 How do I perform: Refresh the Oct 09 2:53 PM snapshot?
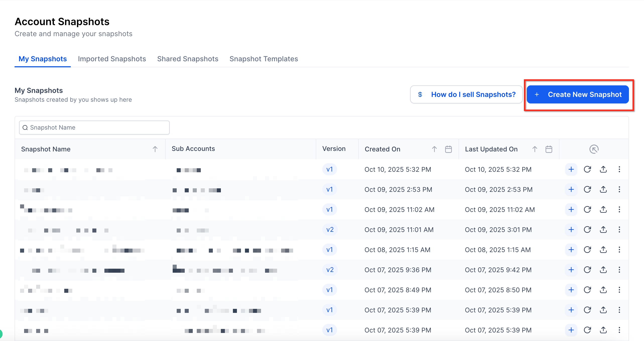point(587,190)
